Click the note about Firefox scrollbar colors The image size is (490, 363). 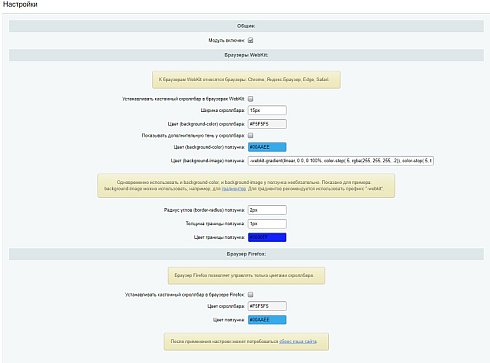246,276
